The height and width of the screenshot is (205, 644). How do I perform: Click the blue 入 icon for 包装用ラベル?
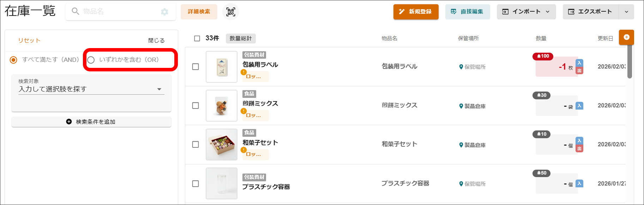579,63
